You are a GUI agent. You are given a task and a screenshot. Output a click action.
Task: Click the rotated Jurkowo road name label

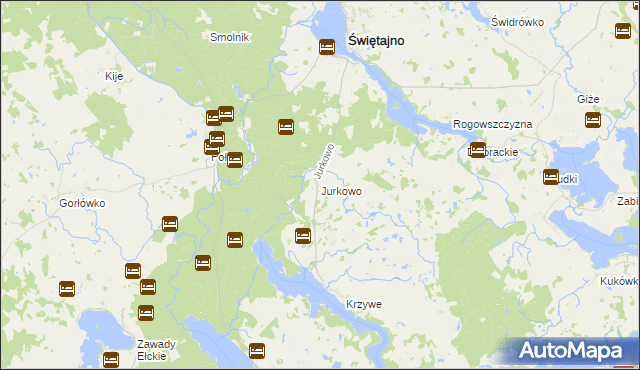pyautogui.click(x=324, y=161)
